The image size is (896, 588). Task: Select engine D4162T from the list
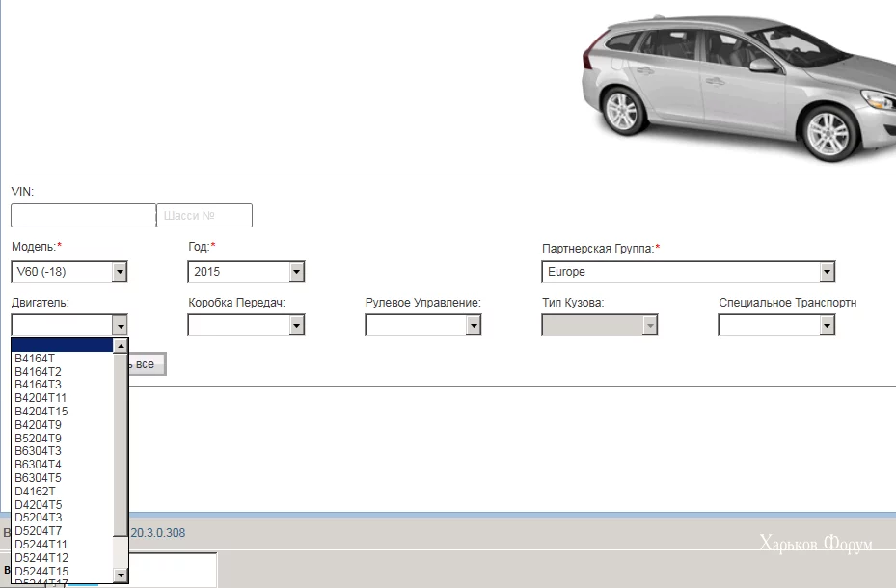(63, 491)
